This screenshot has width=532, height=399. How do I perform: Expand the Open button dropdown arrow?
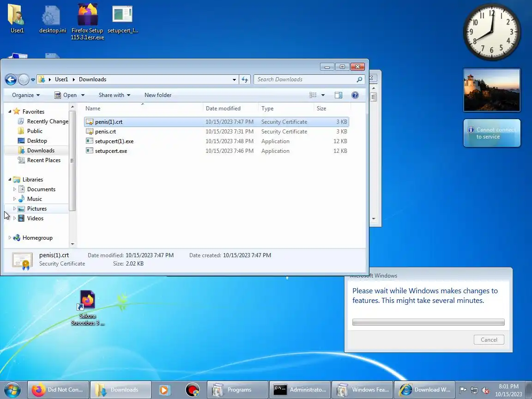coord(83,95)
